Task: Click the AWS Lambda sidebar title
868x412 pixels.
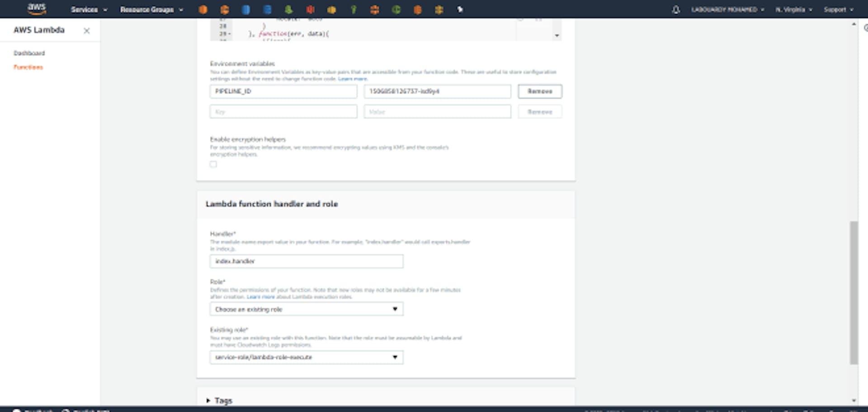Action: [x=39, y=30]
